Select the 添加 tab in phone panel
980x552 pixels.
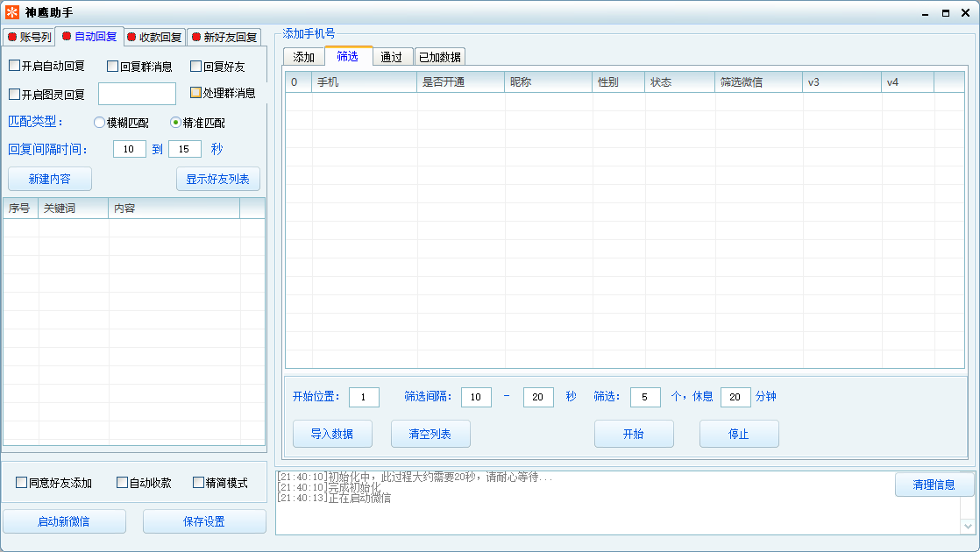pos(304,57)
